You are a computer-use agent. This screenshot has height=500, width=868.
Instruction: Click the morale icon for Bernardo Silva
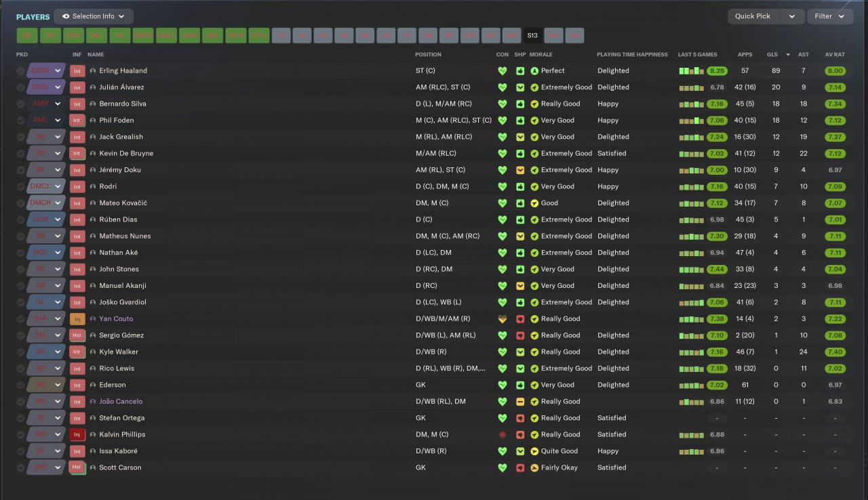[534, 104]
